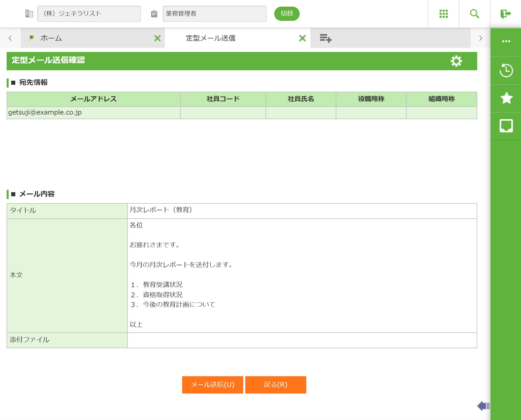Open the history clock sidebar icon
521x420 pixels.
pos(506,70)
